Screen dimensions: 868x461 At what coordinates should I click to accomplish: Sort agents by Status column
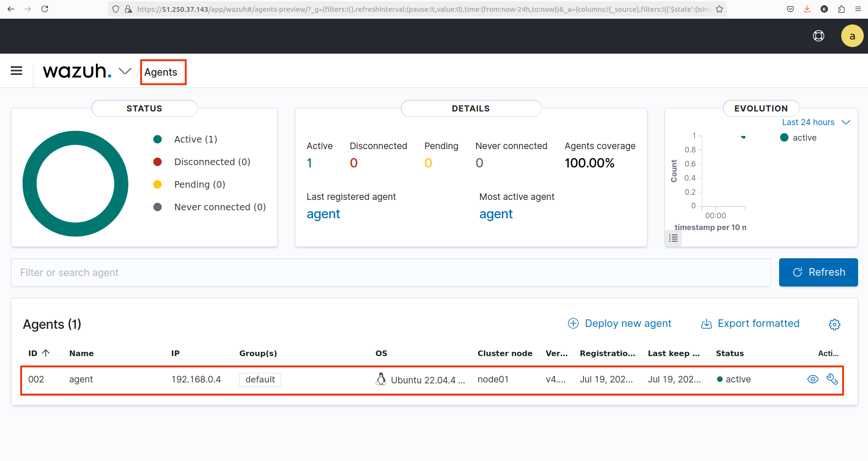730,353
